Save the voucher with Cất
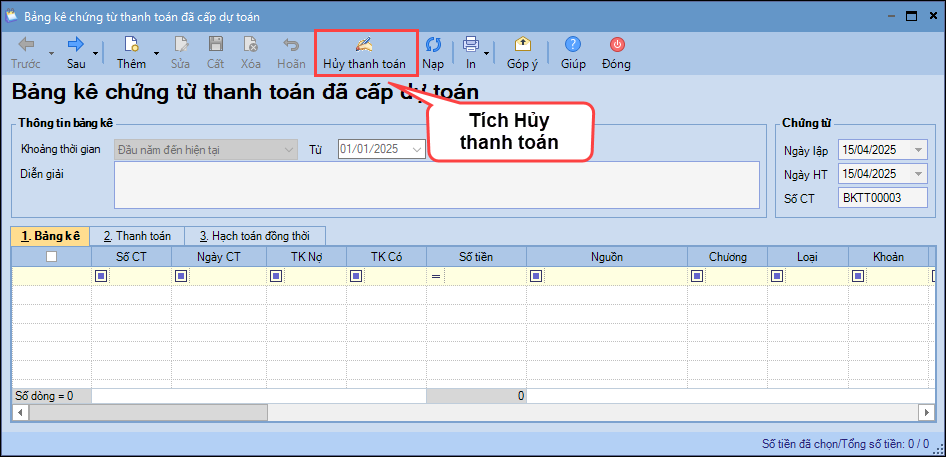 coord(215,53)
